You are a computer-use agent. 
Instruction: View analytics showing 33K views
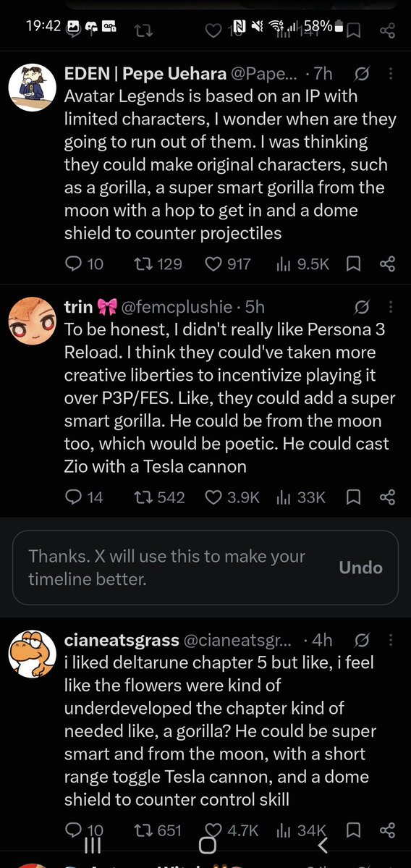(301, 497)
